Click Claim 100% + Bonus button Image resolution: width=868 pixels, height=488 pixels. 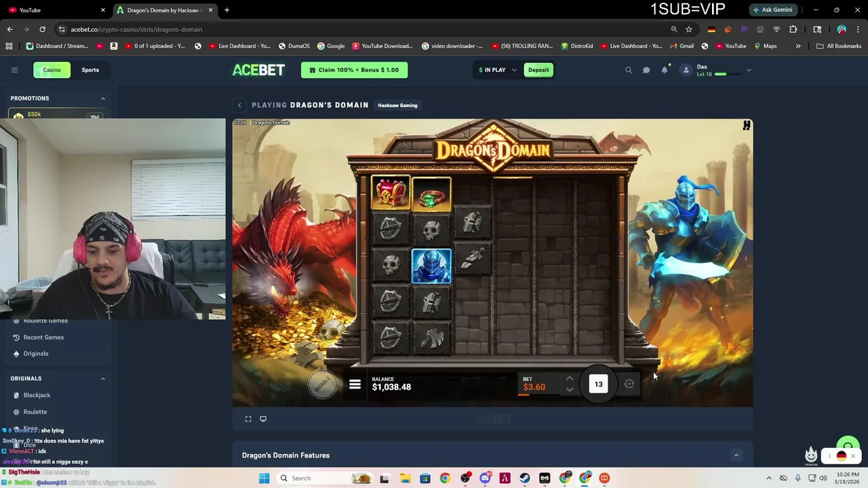pyautogui.click(x=354, y=70)
